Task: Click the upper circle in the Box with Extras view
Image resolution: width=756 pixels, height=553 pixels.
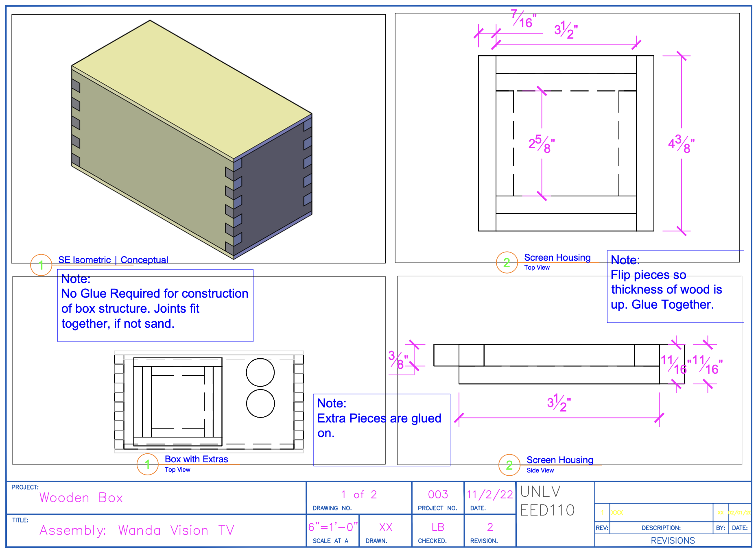Action: click(x=260, y=372)
